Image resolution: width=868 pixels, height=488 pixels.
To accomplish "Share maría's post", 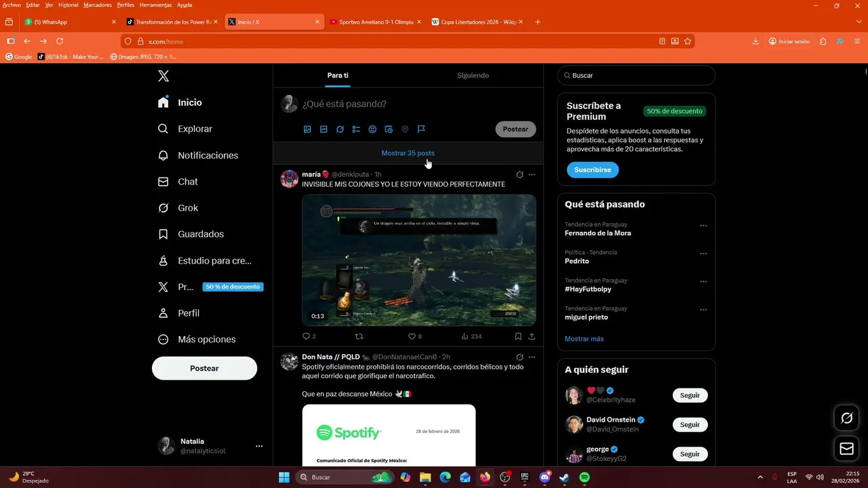I will (x=532, y=336).
